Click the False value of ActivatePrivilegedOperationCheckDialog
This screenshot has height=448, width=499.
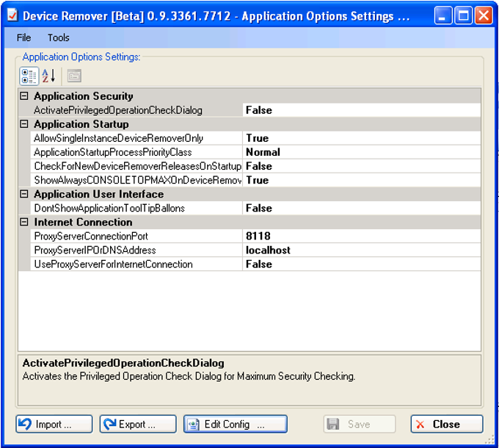point(362,110)
